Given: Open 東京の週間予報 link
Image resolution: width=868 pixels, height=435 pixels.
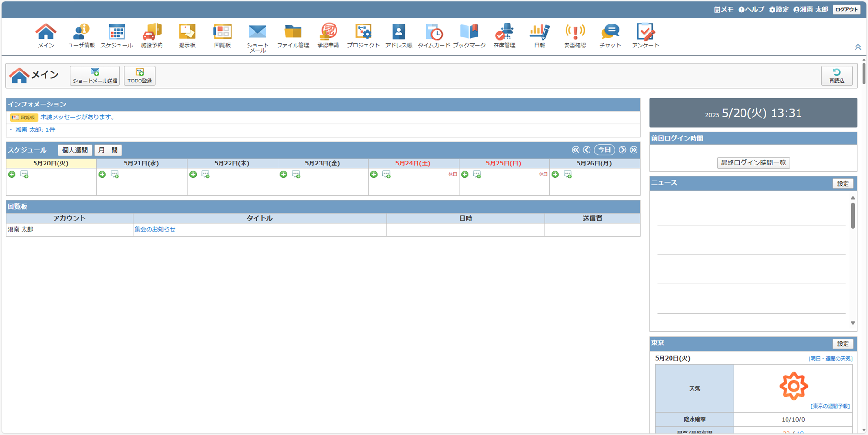Looking at the screenshot, I should click(x=830, y=406).
